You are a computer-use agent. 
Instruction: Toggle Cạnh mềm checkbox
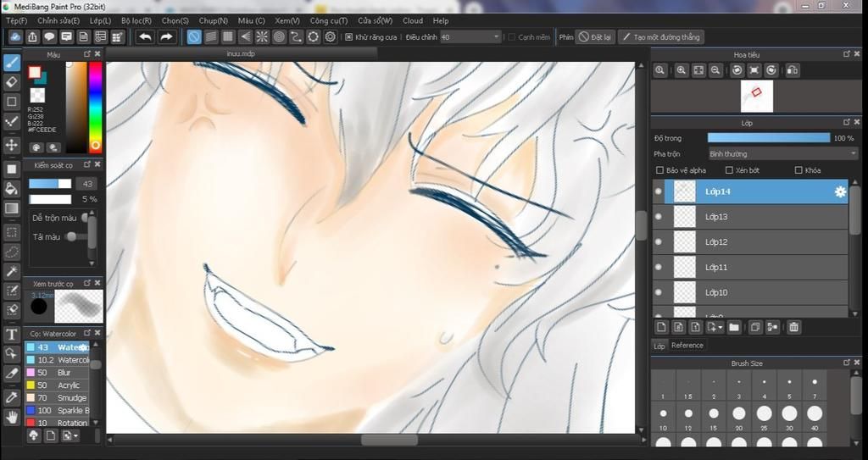tap(512, 37)
